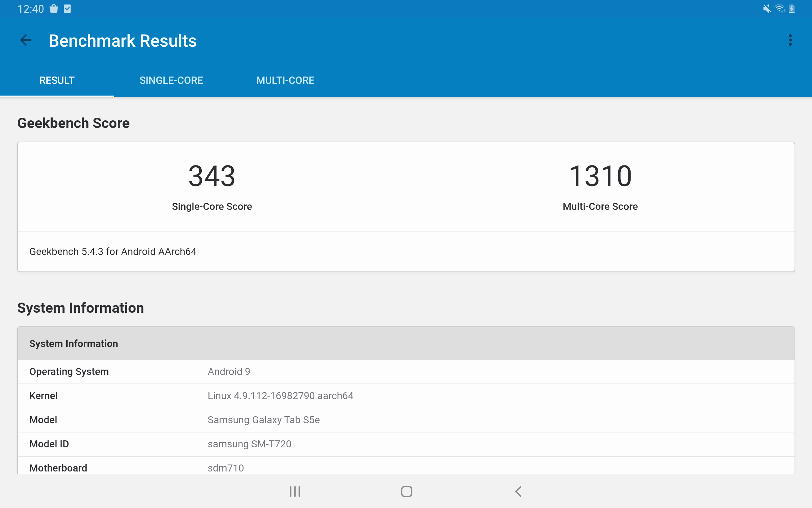
Task: Tap the Wi-Fi status icon
Action: (780, 9)
